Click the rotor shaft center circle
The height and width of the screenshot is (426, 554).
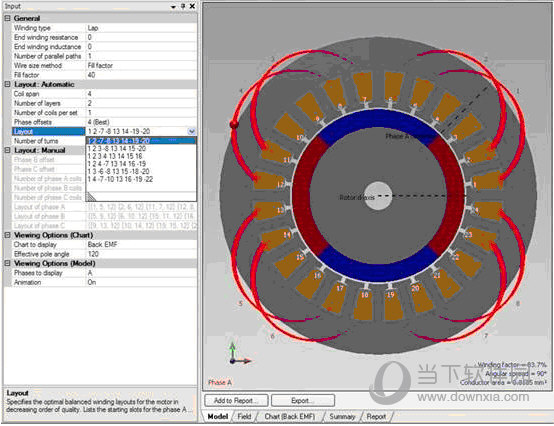(x=378, y=196)
